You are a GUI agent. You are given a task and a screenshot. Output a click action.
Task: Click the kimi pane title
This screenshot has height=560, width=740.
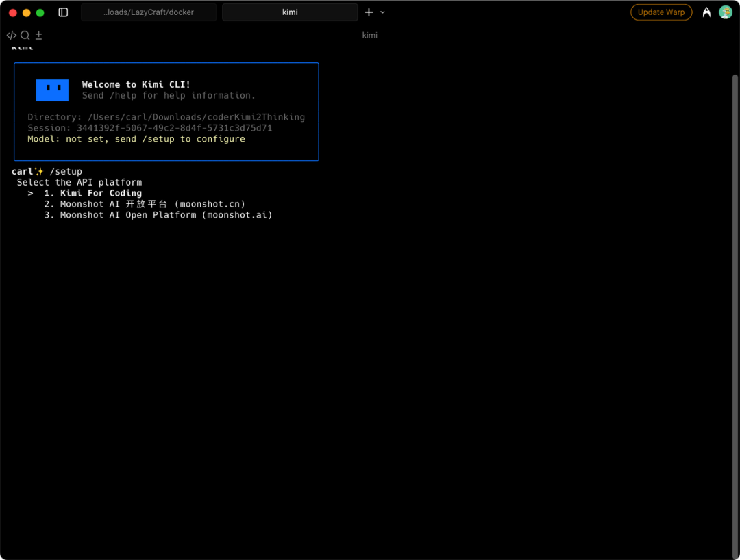(x=369, y=36)
